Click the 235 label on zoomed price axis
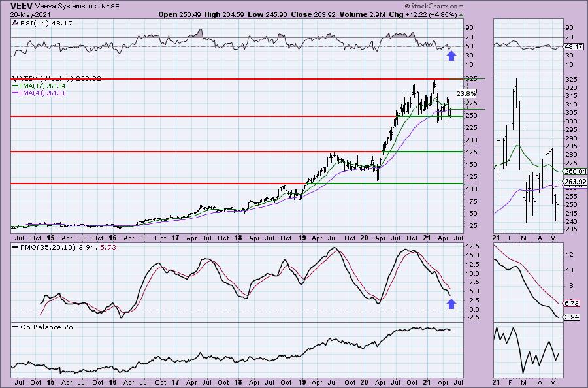Screen dimensions: 588x388 (571, 229)
